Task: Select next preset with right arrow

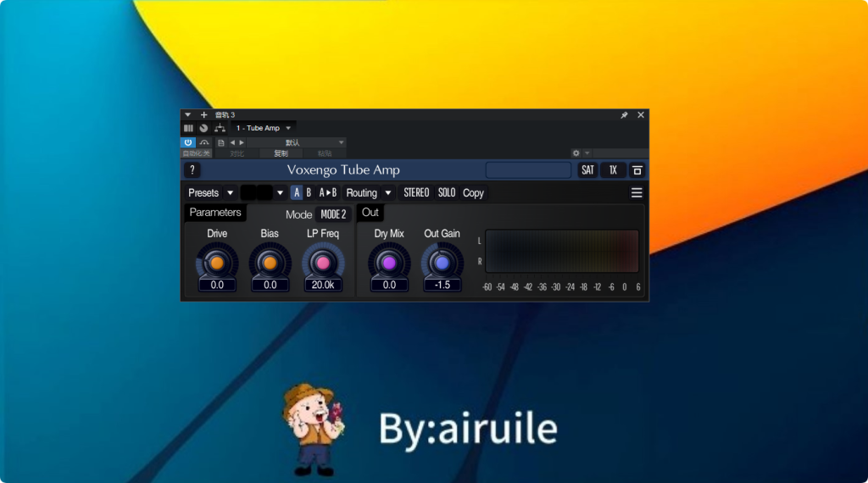Action: pos(242,142)
